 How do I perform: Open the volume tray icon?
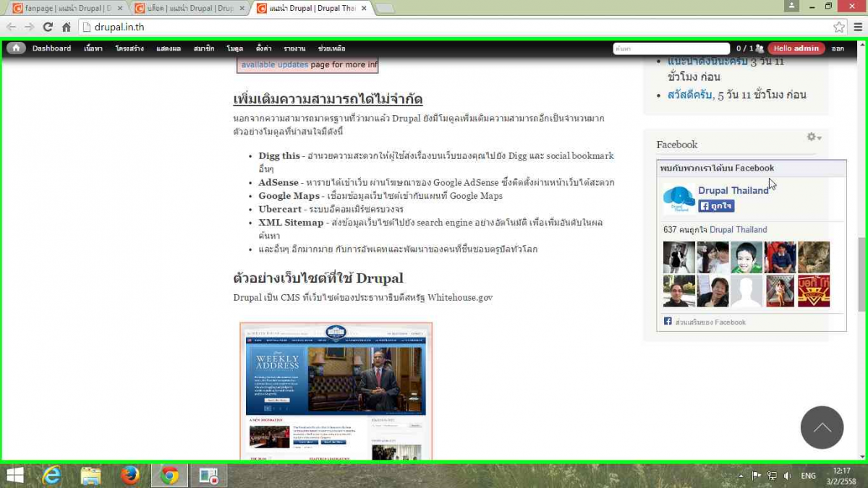click(788, 476)
